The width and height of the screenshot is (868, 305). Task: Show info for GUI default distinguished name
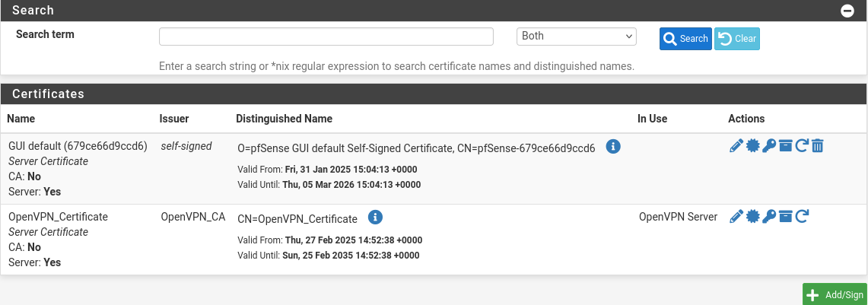pos(613,147)
